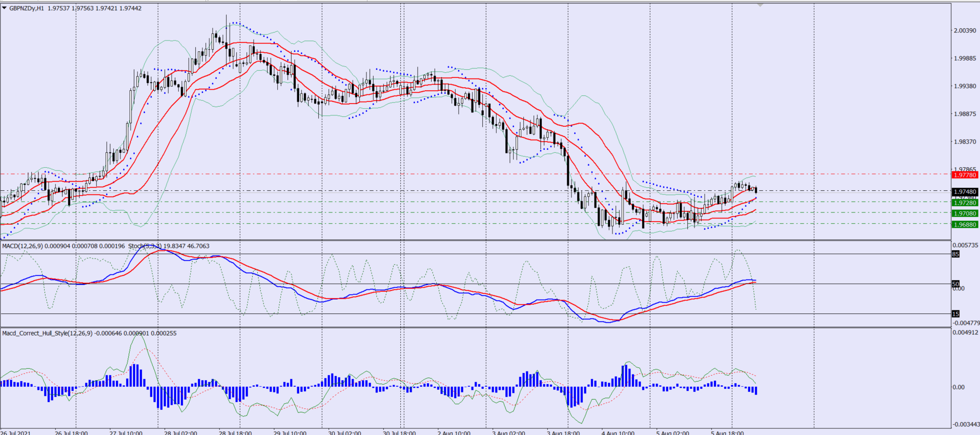Click the stochastic 50 level label
The height and width of the screenshot is (435, 980).
955,284
